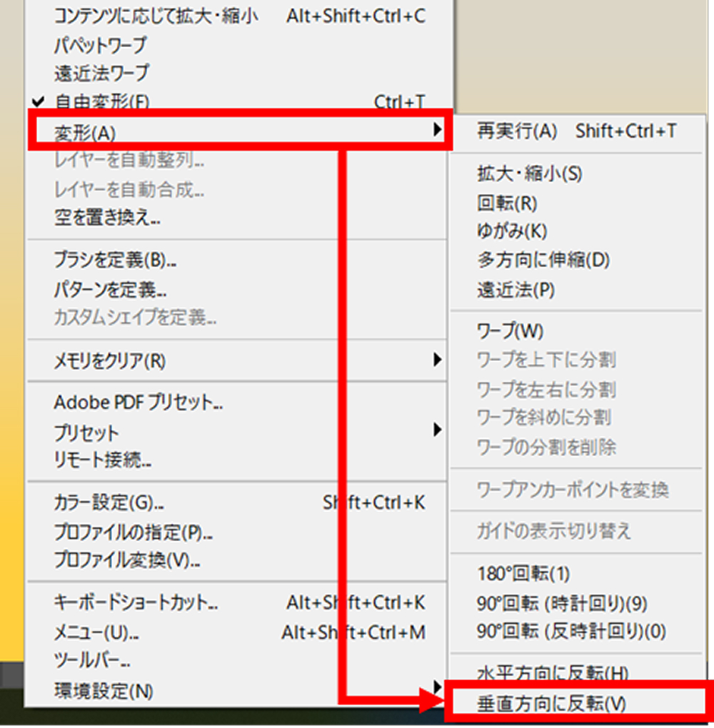This screenshot has width=714, height=728.
Task: Select 再実行(A) Shift+Ctrl+T
Action: point(577,131)
